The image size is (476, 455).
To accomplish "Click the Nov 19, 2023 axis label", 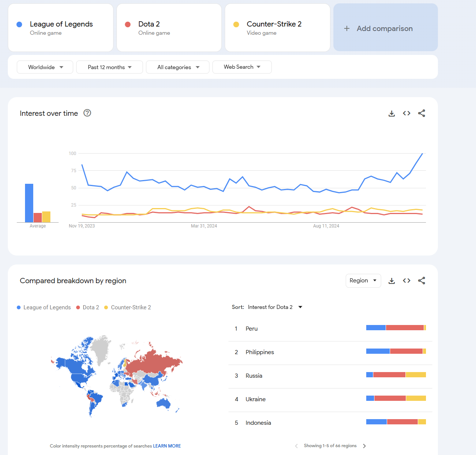I will click(x=82, y=226).
